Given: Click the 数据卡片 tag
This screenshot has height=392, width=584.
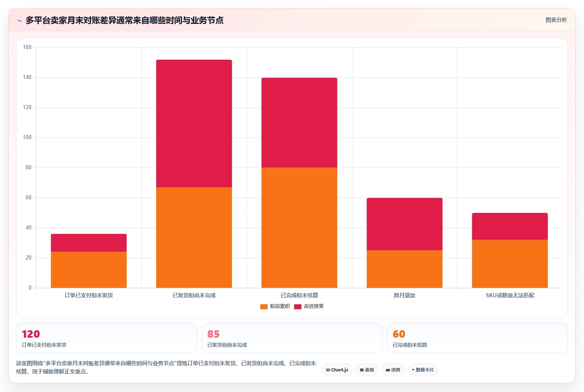Looking at the screenshot, I should click(x=423, y=370).
